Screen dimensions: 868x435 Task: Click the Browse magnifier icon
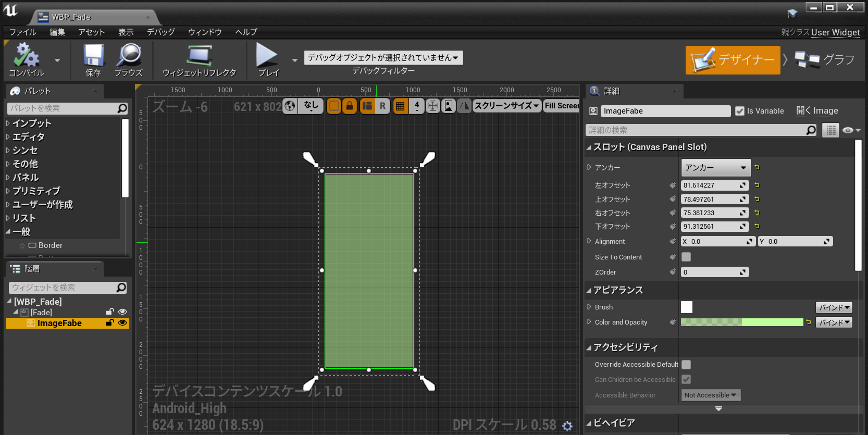point(129,55)
